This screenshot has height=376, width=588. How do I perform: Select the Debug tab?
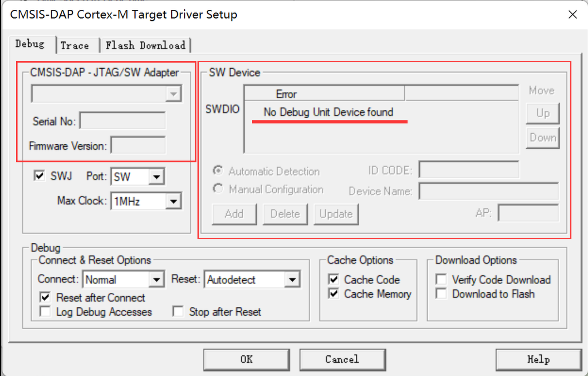coord(30,44)
